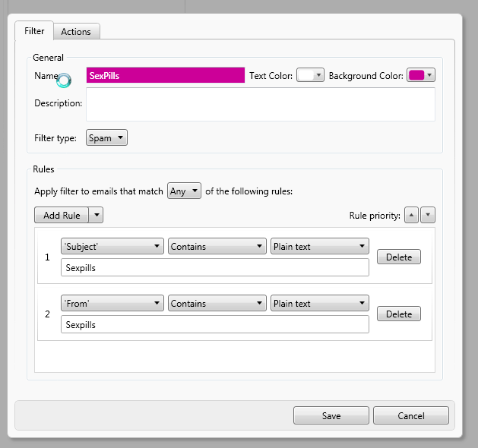
Task: Open the Filter type Spam dropdown
Action: tap(106, 137)
